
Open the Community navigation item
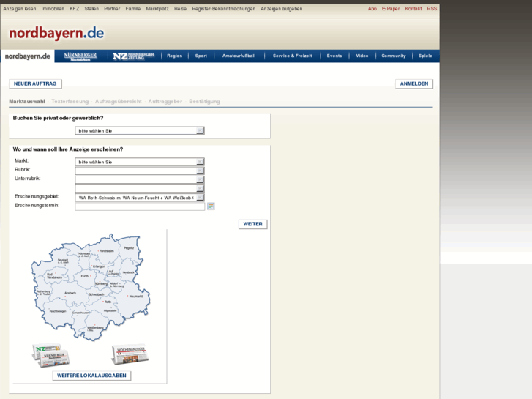click(394, 56)
